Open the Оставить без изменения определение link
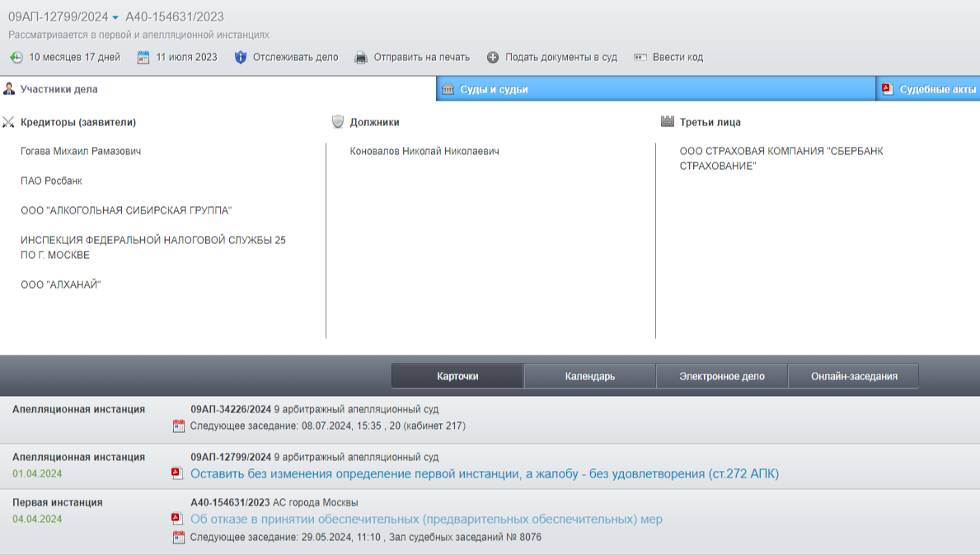980x555 pixels. coord(484,473)
